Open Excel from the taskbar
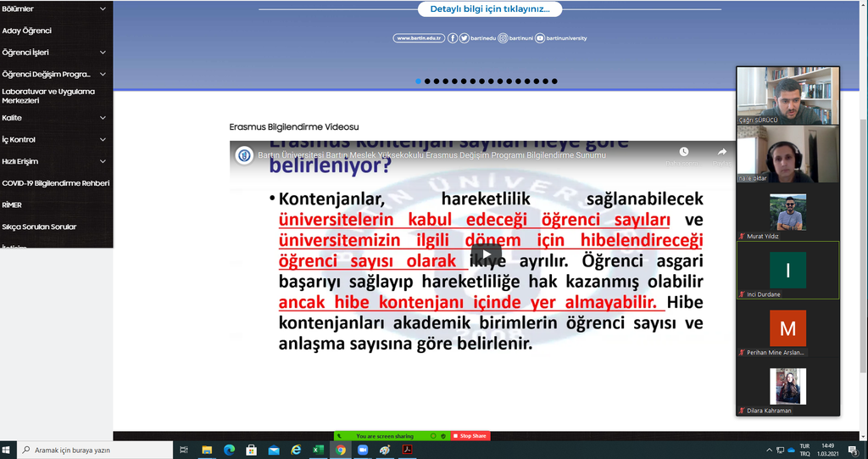The height and width of the screenshot is (459, 868). (x=318, y=450)
